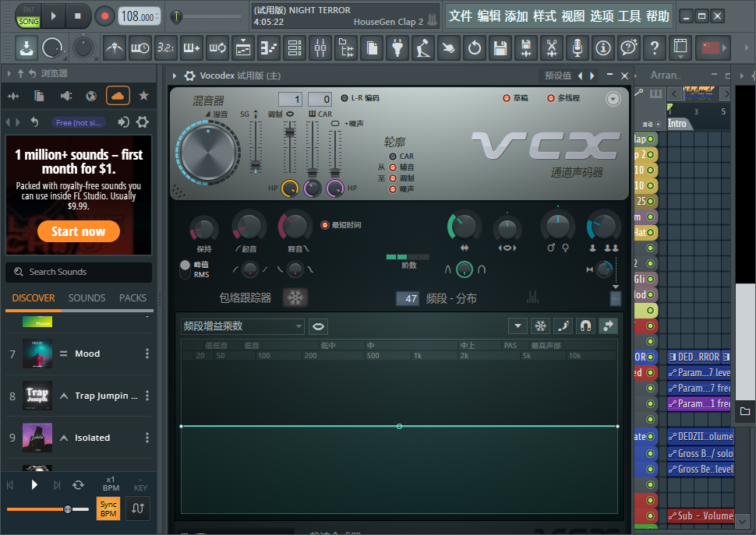Open the plugin picker plug icon

[x=397, y=48]
